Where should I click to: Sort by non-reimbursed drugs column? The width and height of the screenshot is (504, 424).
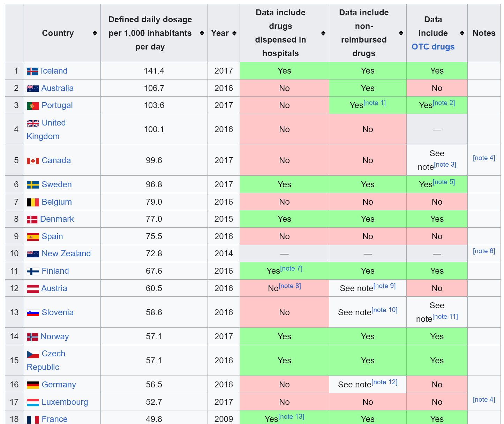[x=401, y=33]
